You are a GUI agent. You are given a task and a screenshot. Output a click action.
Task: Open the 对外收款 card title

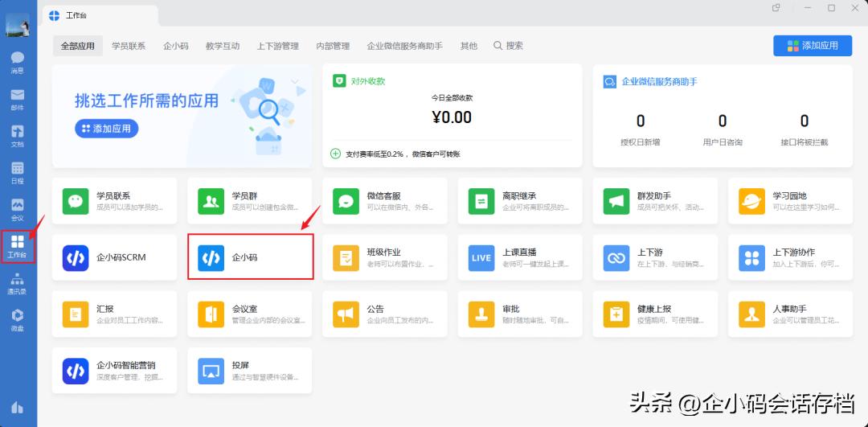coord(368,81)
